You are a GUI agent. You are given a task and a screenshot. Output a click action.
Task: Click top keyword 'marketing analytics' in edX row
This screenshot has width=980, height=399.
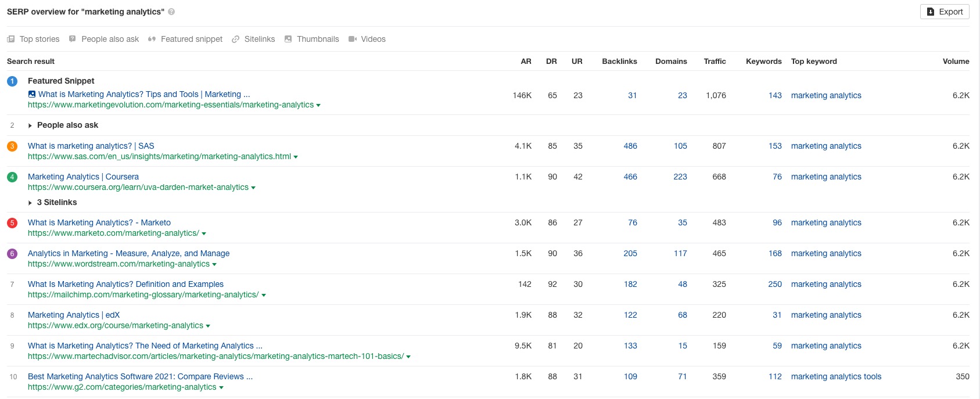point(826,315)
